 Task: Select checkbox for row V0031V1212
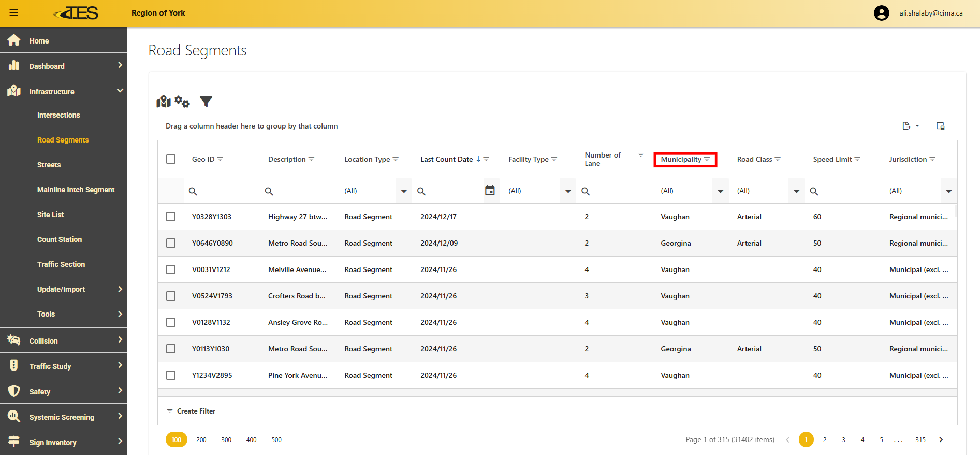coord(171,269)
